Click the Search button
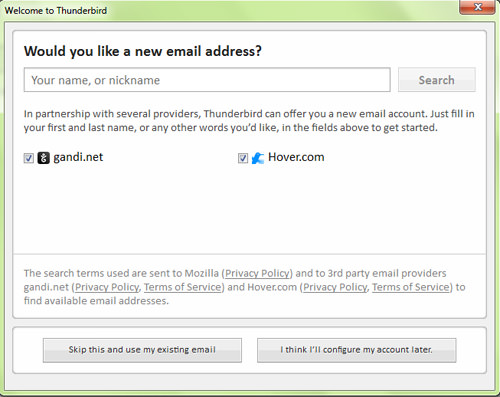Screen dimensions: 500x397 pos(437,80)
